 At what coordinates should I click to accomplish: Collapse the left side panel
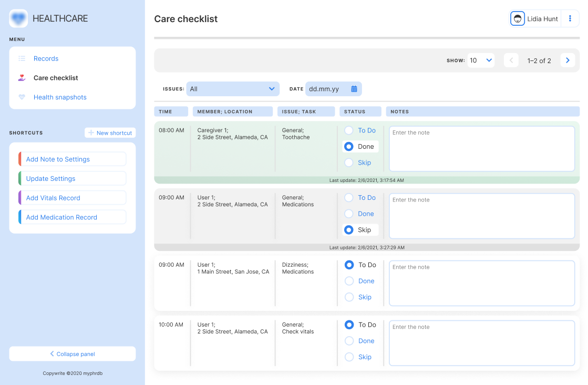click(x=73, y=354)
